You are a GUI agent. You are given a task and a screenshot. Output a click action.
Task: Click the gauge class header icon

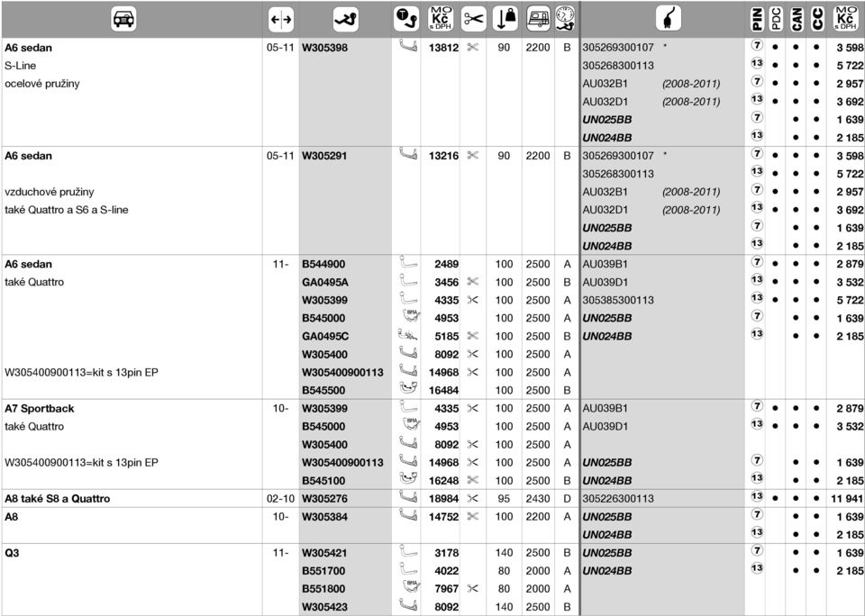(x=566, y=19)
